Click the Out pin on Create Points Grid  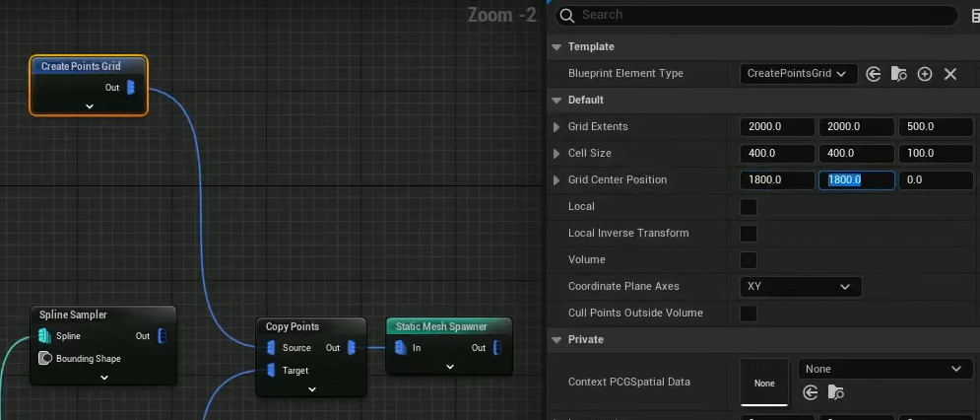pyautogui.click(x=131, y=88)
